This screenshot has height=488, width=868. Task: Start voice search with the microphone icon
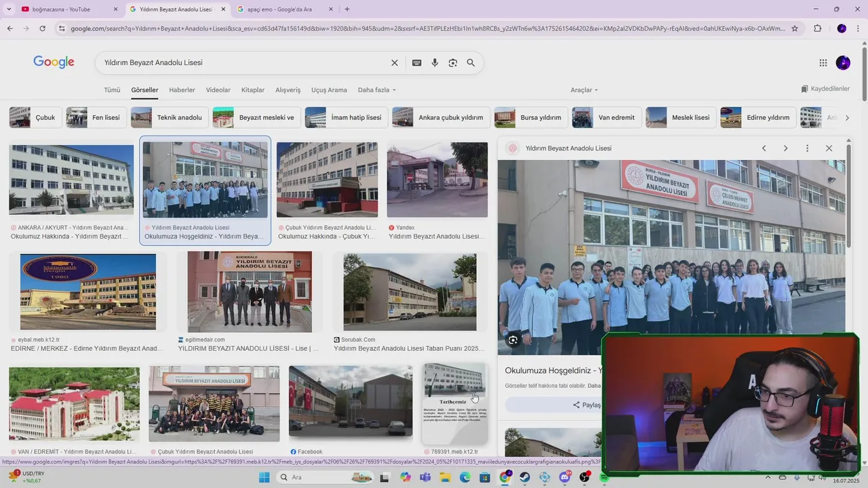[x=435, y=62]
